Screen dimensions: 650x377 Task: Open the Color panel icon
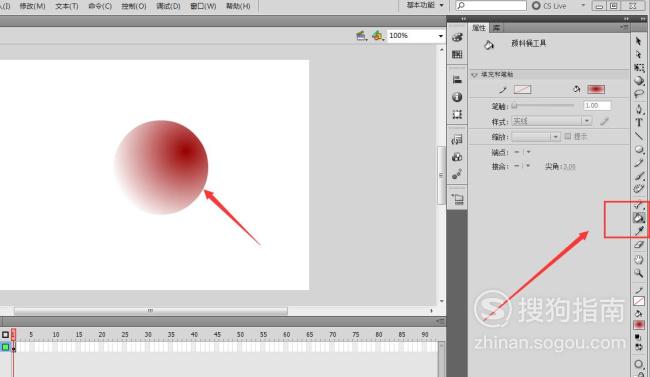point(457,37)
